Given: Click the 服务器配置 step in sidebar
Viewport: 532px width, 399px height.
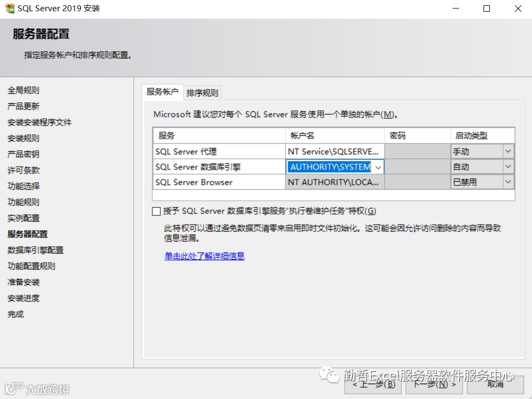Looking at the screenshot, I should tap(28, 234).
